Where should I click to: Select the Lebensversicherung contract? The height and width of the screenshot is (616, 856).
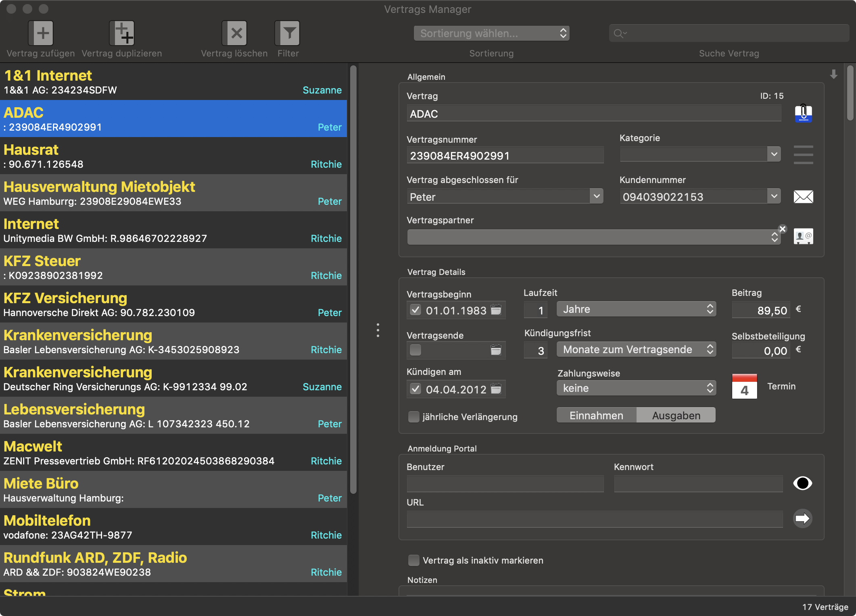[x=173, y=415]
